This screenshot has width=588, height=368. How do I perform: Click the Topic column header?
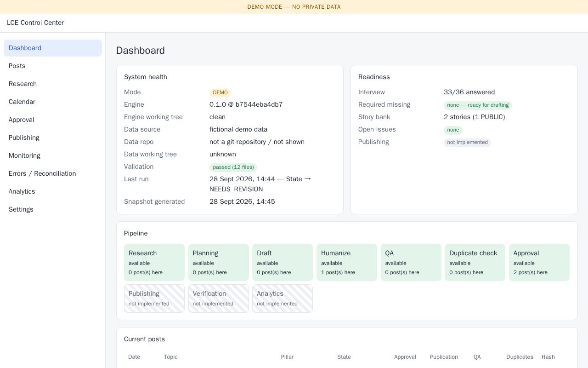click(x=170, y=357)
